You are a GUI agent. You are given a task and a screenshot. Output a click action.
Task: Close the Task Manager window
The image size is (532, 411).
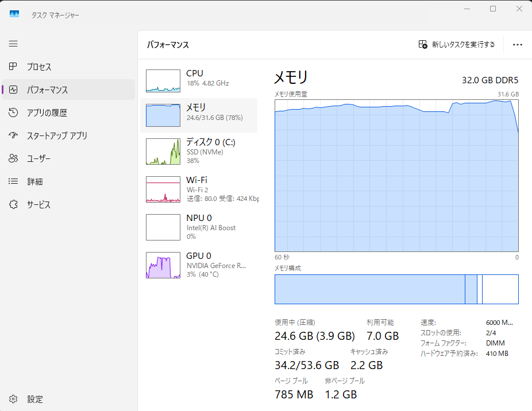[x=519, y=9]
